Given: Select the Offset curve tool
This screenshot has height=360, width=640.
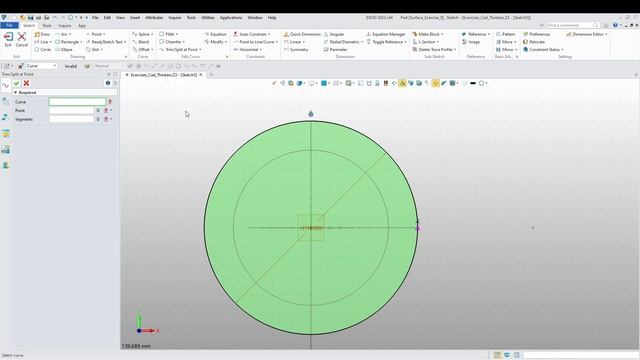Looking at the screenshot, I should point(142,49).
